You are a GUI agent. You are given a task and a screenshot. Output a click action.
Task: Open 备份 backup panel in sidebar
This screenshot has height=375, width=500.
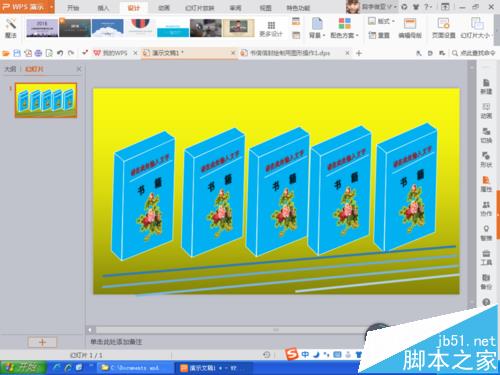coord(486,282)
